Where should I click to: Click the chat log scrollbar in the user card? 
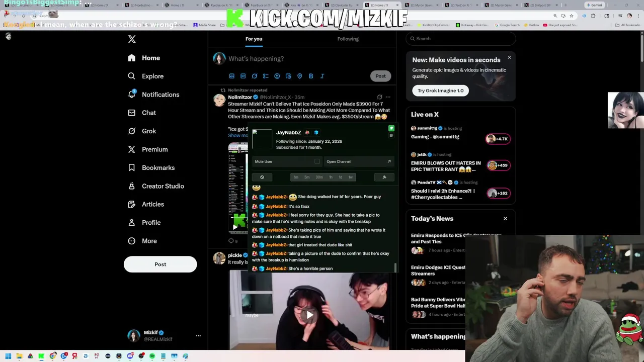point(395,267)
